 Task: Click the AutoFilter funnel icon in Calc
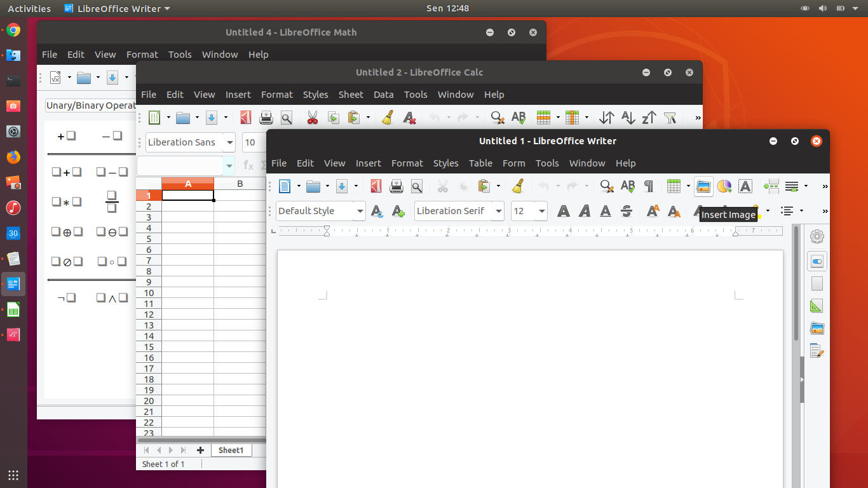coord(670,118)
